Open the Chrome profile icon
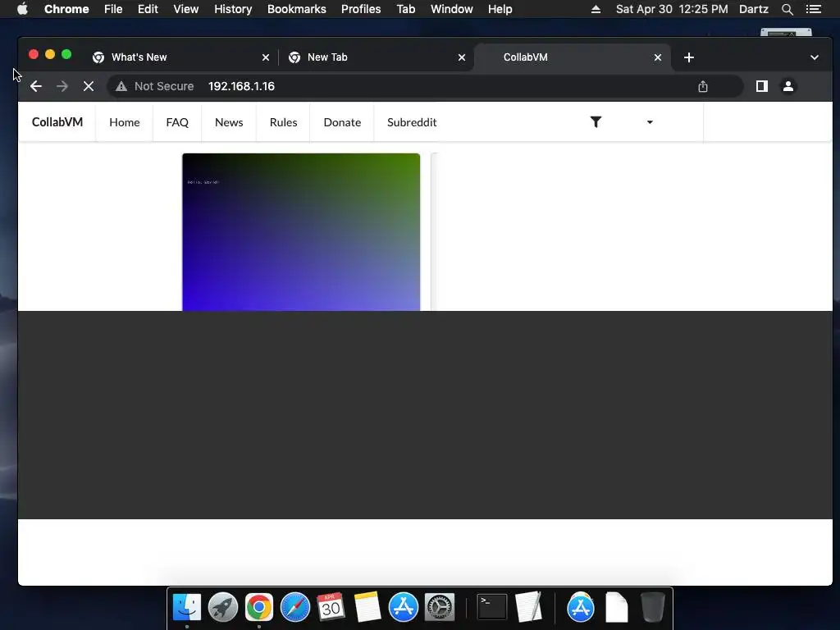The height and width of the screenshot is (630, 840). 788,86
